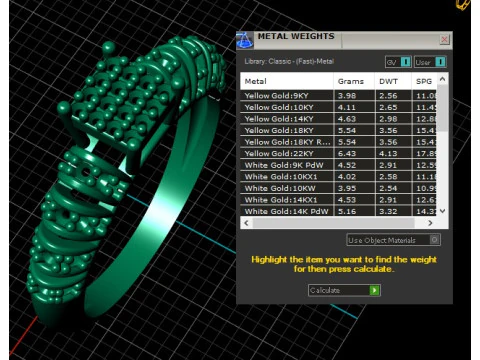Select the White Gold:10KX1 row
480x360 pixels.
338,177
